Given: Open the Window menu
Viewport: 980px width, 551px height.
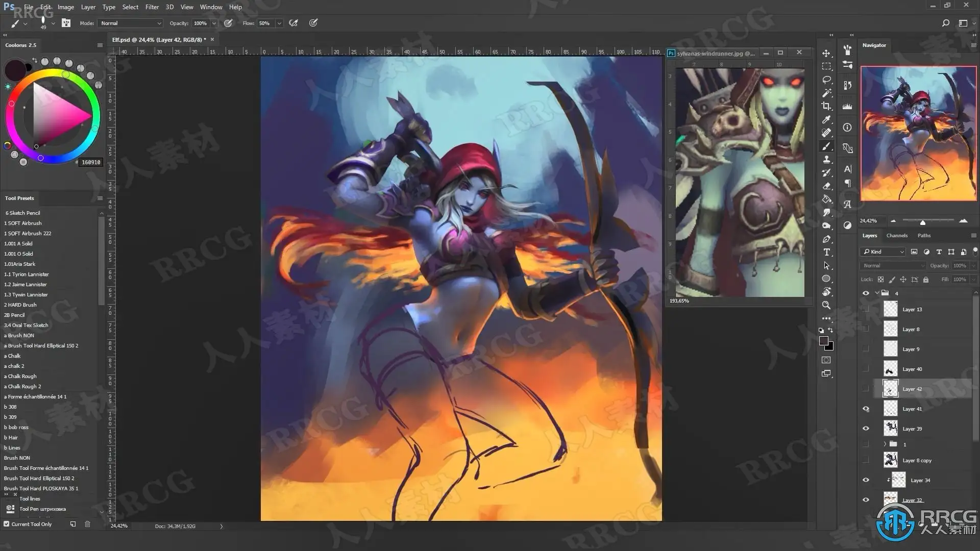Looking at the screenshot, I should coord(211,7).
